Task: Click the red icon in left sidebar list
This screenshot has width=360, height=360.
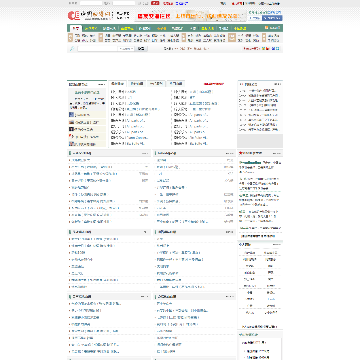Action: tap(71, 137)
